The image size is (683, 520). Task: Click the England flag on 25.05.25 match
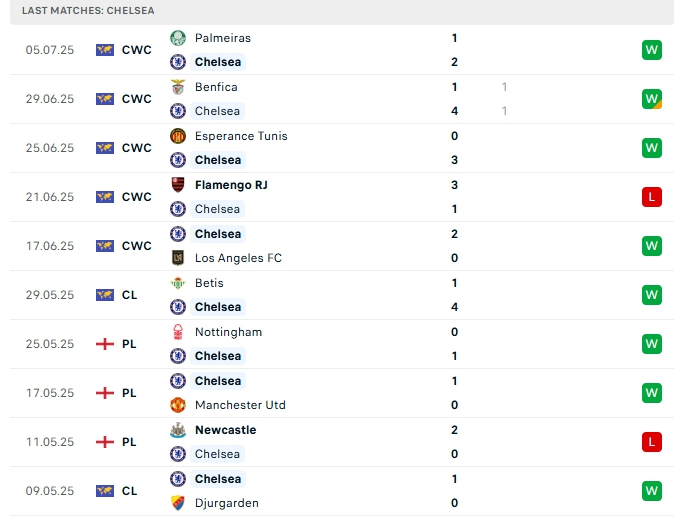(105, 344)
